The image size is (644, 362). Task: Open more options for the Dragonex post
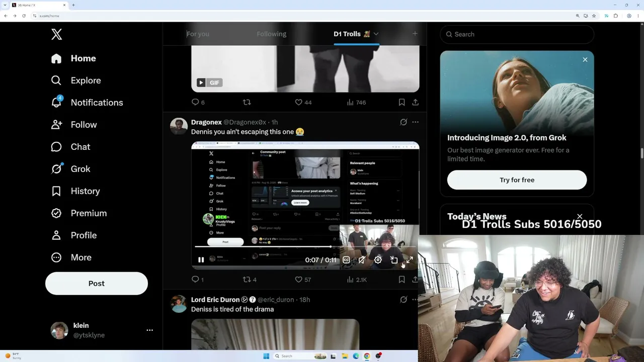(x=415, y=122)
